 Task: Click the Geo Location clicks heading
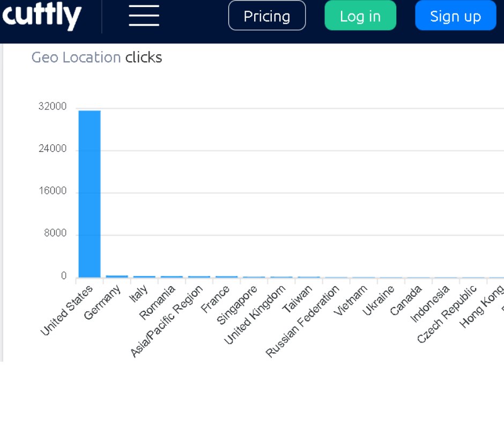click(97, 57)
